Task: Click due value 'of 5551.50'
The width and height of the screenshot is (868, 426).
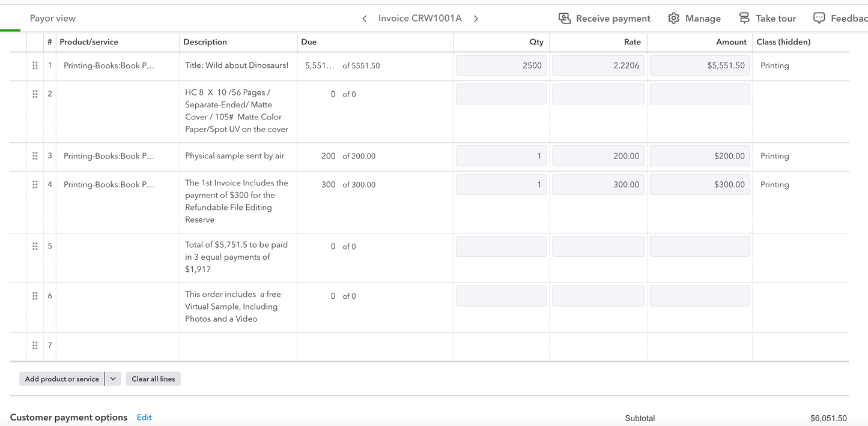Action: click(x=361, y=66)
